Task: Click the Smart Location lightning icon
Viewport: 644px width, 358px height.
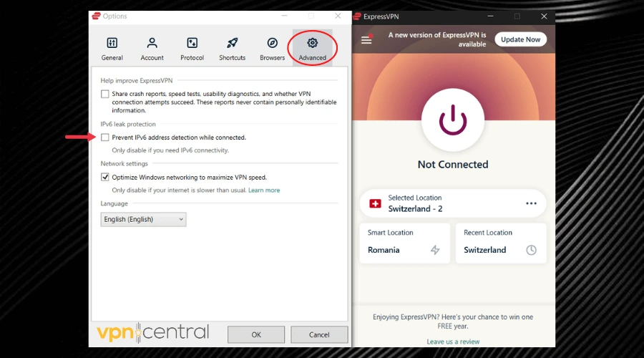Action: (x=435, y=250)
